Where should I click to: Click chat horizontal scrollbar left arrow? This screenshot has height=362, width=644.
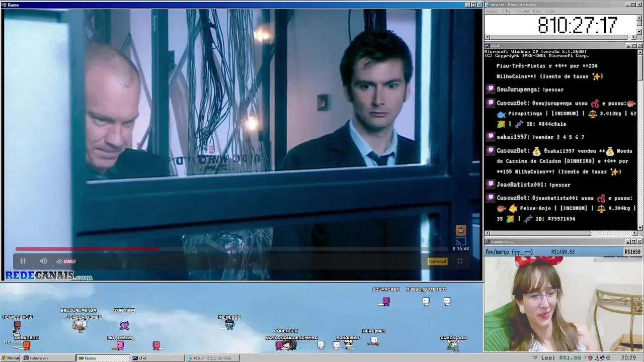click(487, 233)
